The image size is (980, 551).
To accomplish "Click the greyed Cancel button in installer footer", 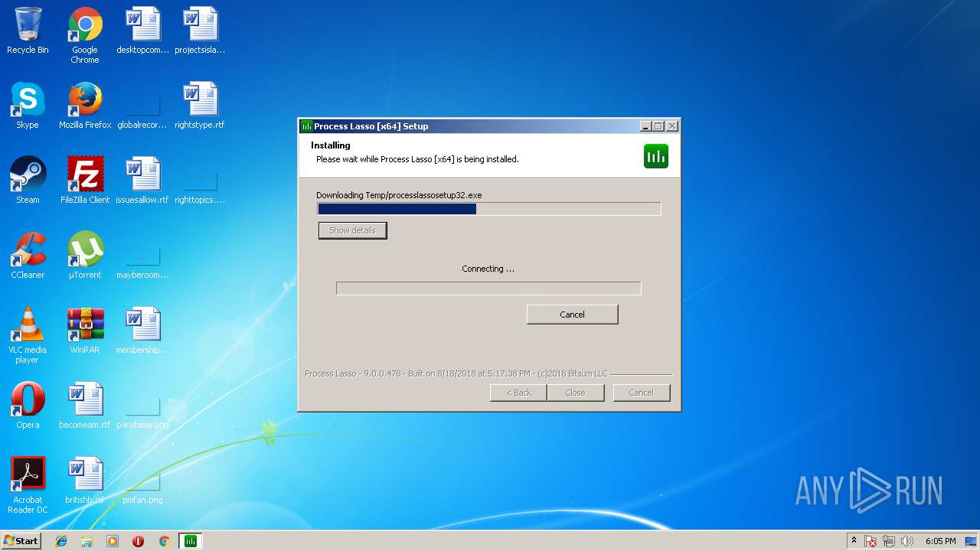I will [642, 393].
